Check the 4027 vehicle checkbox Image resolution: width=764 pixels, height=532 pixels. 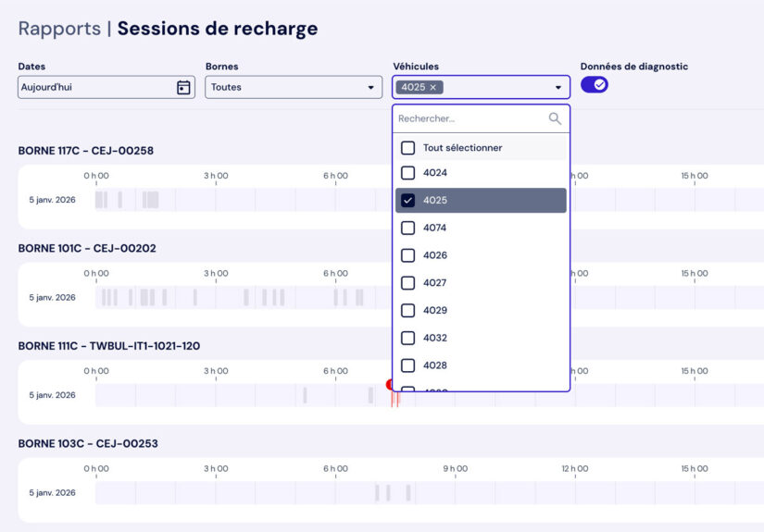click(x=407, y=283)
